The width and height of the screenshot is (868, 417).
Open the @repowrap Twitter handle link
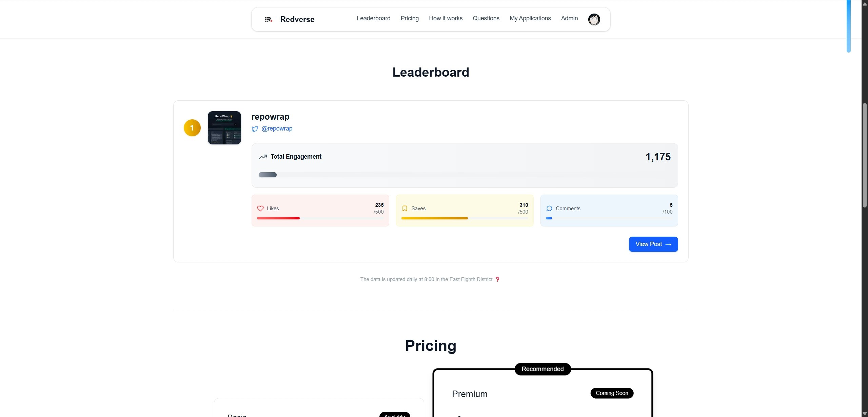277,128
